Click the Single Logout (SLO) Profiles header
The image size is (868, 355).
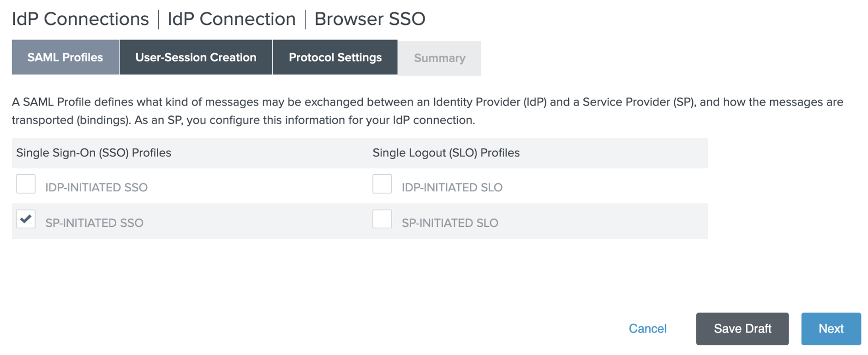pos(446,153)
